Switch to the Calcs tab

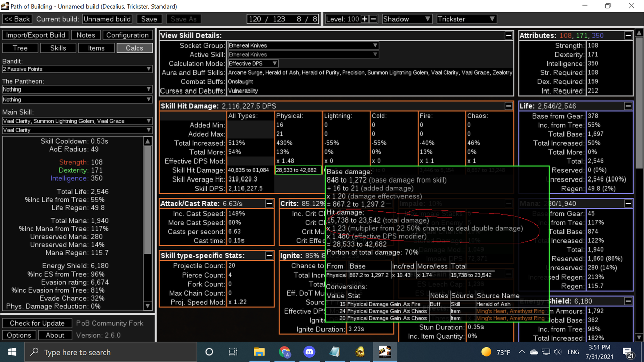(135, 48)
